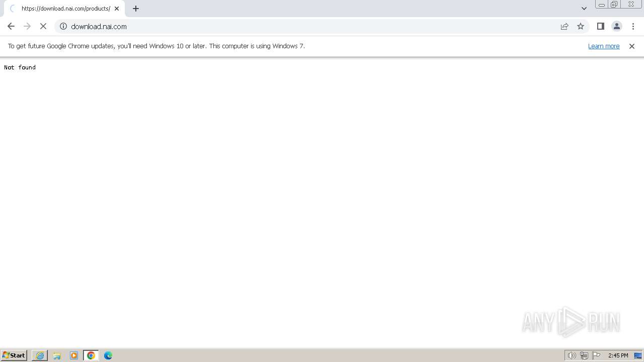The width and height of the screenshot is (644, 362).
Task: Select the download.nai.com/products tab
Action: point(64,9)
